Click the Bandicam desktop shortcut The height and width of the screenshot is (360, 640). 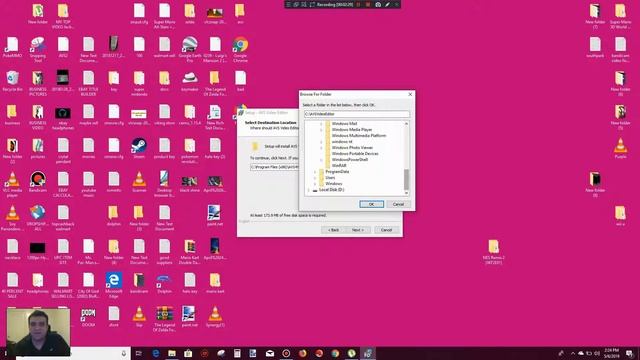[x=38, y=182]
